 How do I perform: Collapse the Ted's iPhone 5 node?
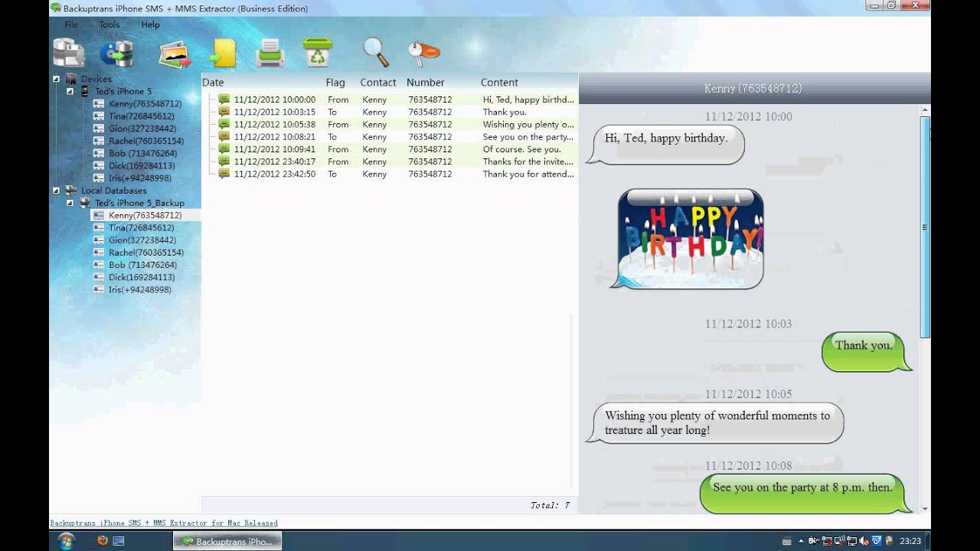pyautogui.click(x=70, y=91)
